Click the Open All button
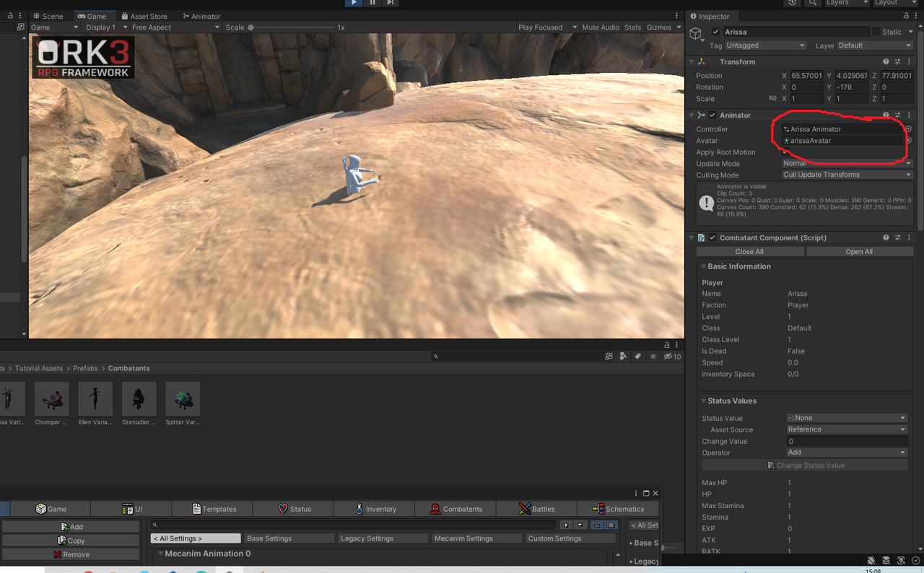This screenshot has width=924, height=573. point(859,252)
